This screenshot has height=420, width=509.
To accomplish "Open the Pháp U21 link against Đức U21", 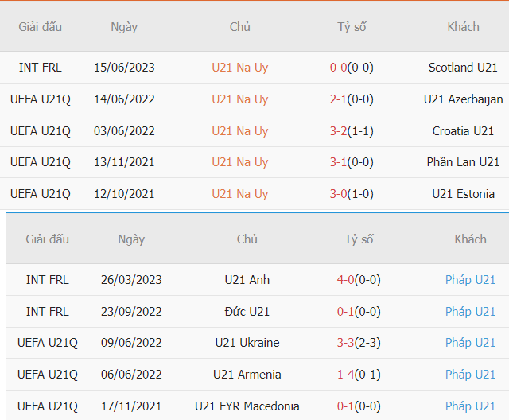I will point(470,312).
